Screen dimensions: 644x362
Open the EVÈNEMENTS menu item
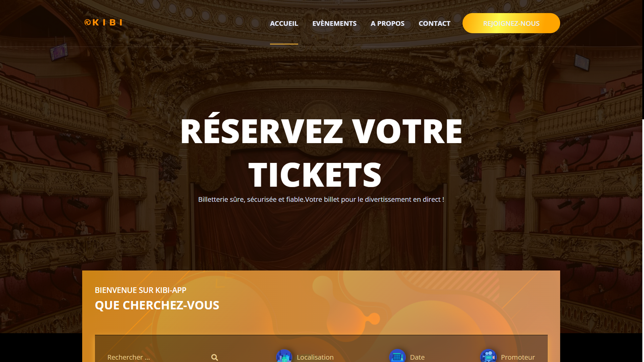click(x=334, y=23)
